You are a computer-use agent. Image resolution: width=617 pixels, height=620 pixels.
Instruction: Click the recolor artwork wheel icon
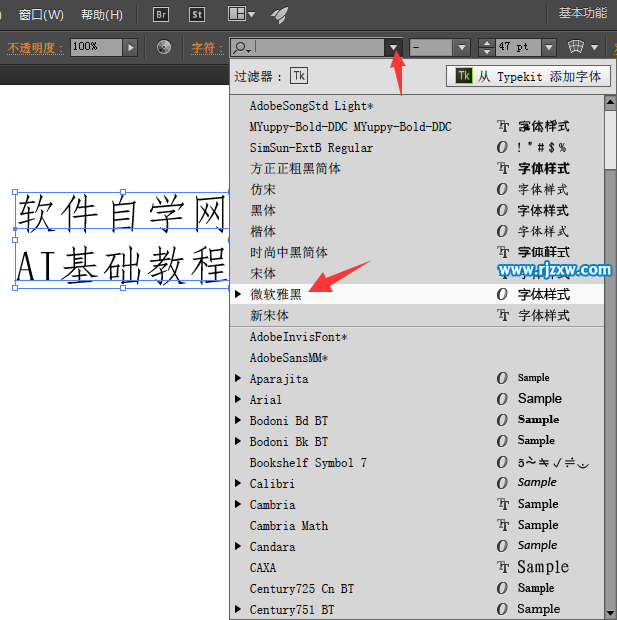[164, 47]
